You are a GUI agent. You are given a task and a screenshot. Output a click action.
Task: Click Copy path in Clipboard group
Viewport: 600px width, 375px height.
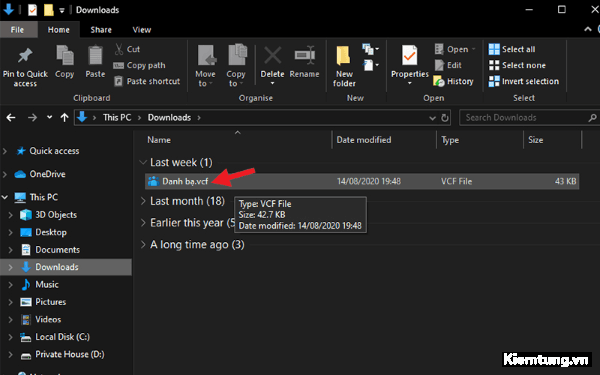(x=140, y=65)
